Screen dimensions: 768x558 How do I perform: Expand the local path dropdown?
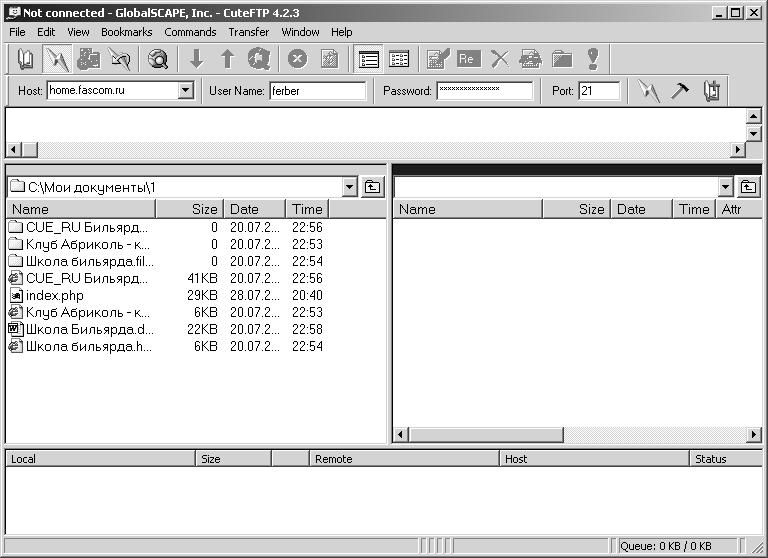click(349, 187)
